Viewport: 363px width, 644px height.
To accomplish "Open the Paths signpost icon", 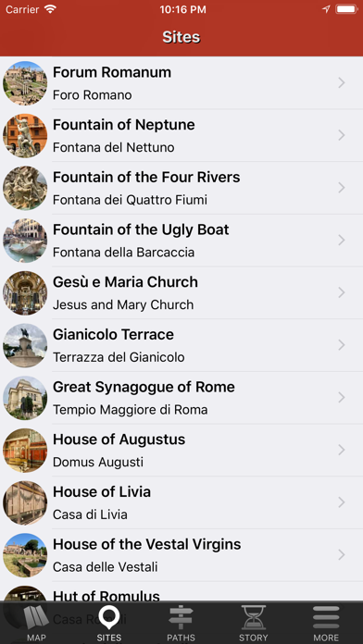I will click(181, 618).
